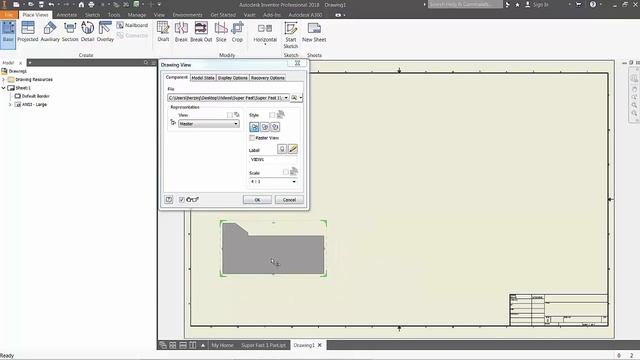The height and width of the screenshot is (360, 640).
Task: Open the Display Options tab
Action: (233, 78)
